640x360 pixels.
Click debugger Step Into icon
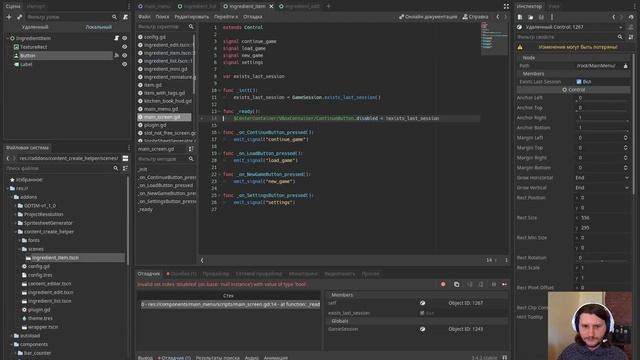pyautogui.click(x=470, y=284)
